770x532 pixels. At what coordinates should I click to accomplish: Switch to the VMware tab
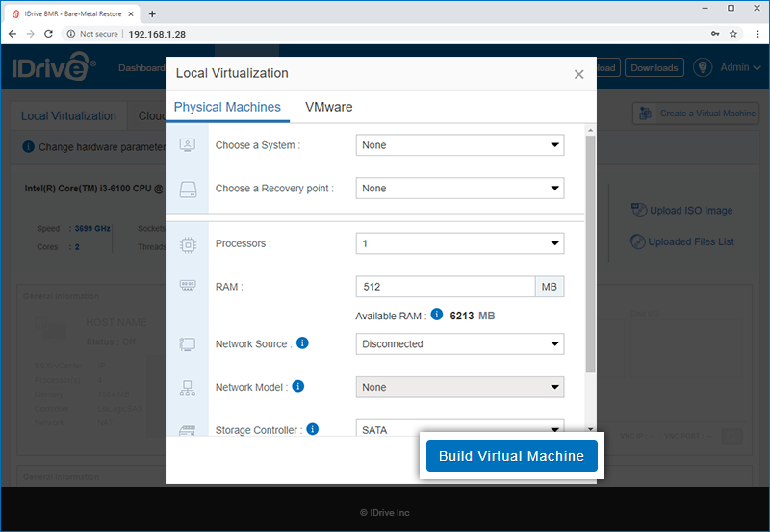pos(328,107)
